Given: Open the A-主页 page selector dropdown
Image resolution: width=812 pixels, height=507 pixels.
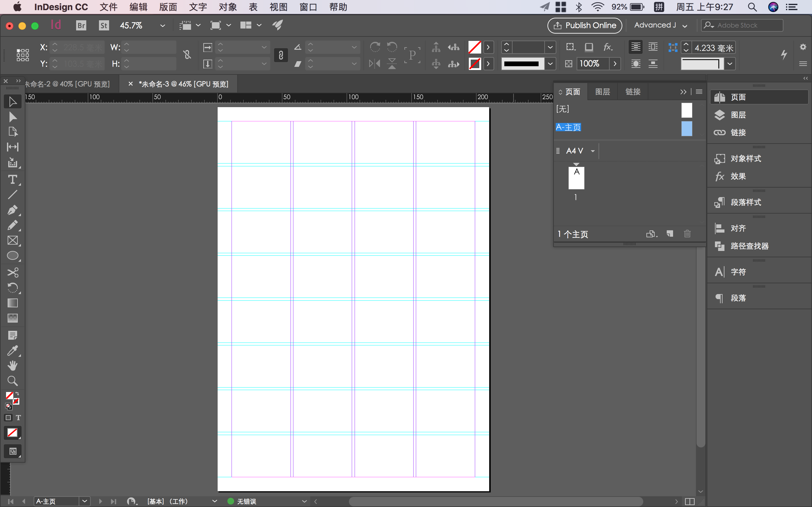Looking at the screenshot, I should (85, 501).
